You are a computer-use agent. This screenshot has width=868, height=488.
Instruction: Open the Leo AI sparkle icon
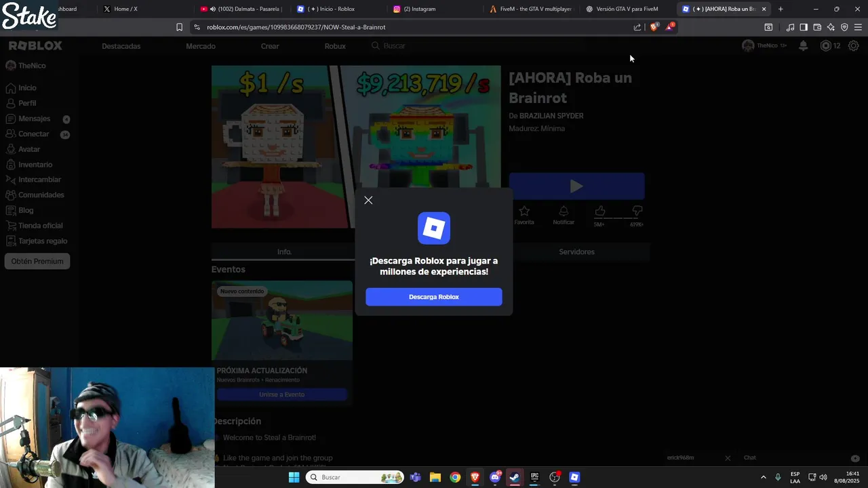pos(831,27)
